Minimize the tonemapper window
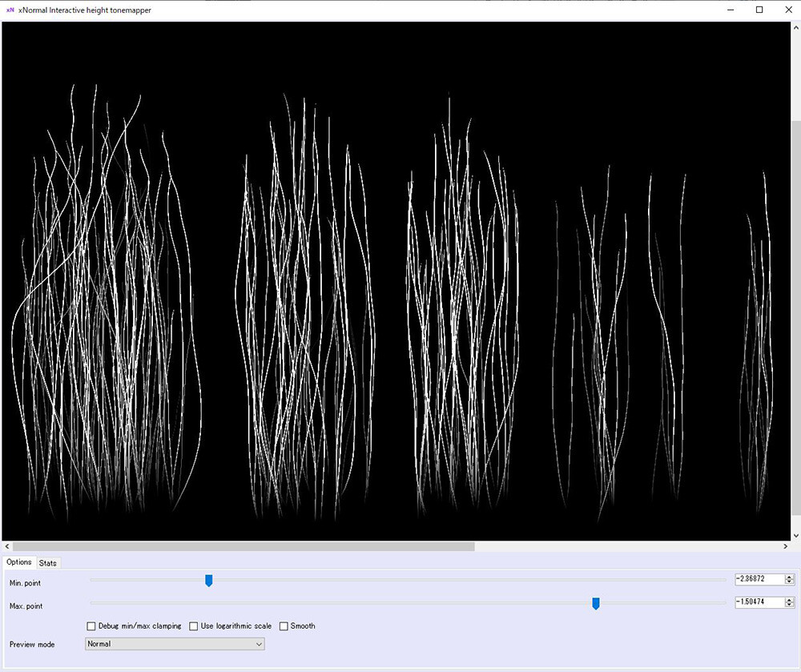The image size is (801, 672). pos(731,10)
